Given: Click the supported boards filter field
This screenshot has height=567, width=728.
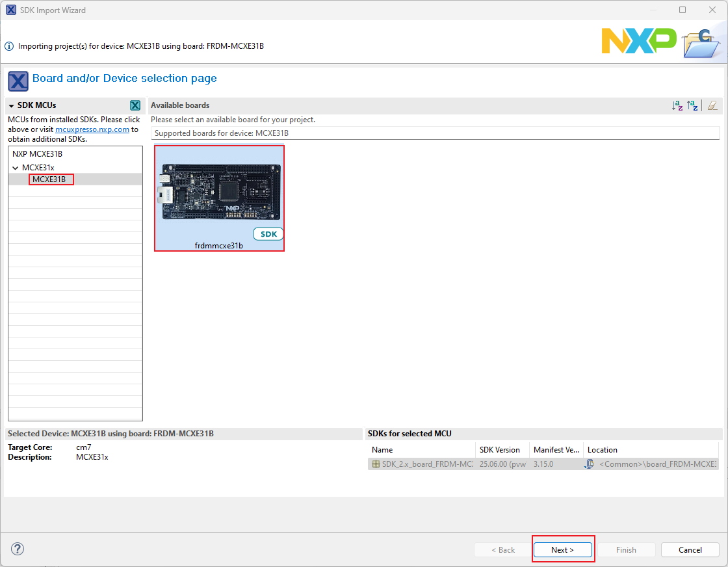Looking at the screenshot, I should pos(435,133).
